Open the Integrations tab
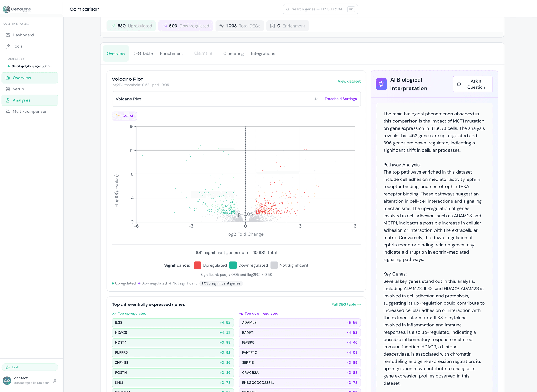This screenshot has height=392, width=537. pyautogui.click(x=263, y=53)
